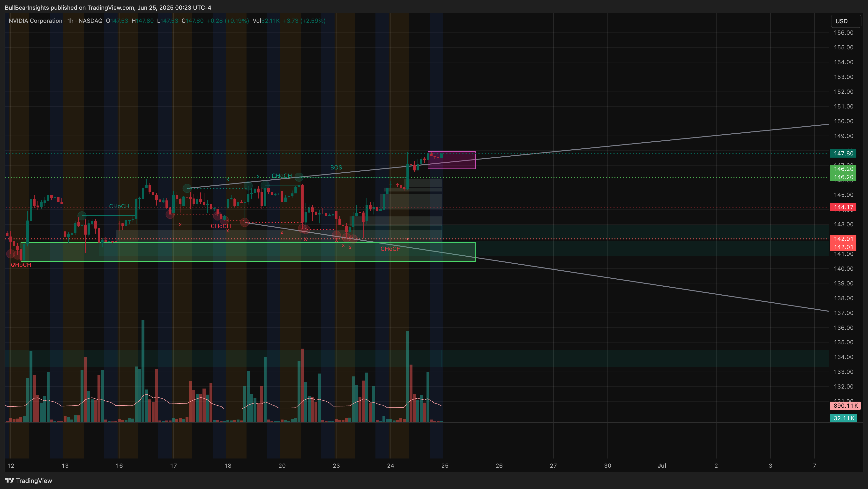Screen dimensions: 868x489
Task: Click the 156.00 price axis label
Action: [843, 33]
